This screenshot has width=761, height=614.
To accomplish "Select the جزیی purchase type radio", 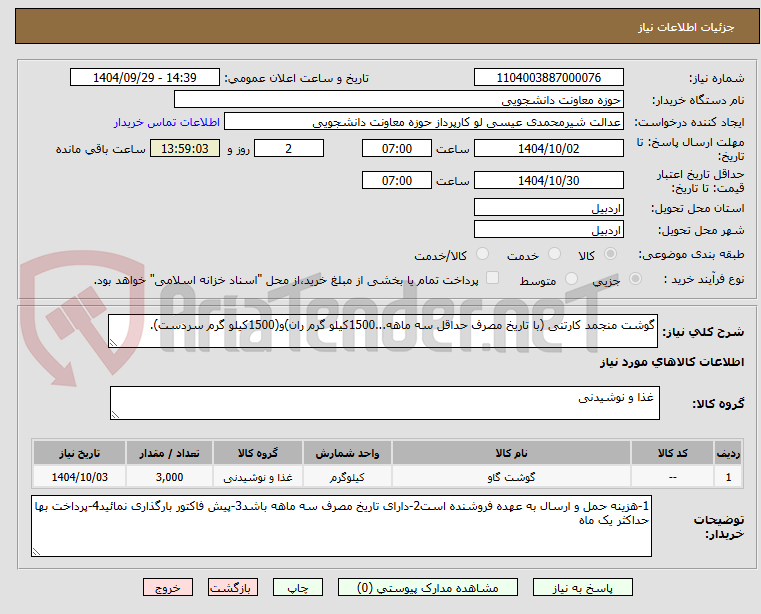I will pos(635,279).
